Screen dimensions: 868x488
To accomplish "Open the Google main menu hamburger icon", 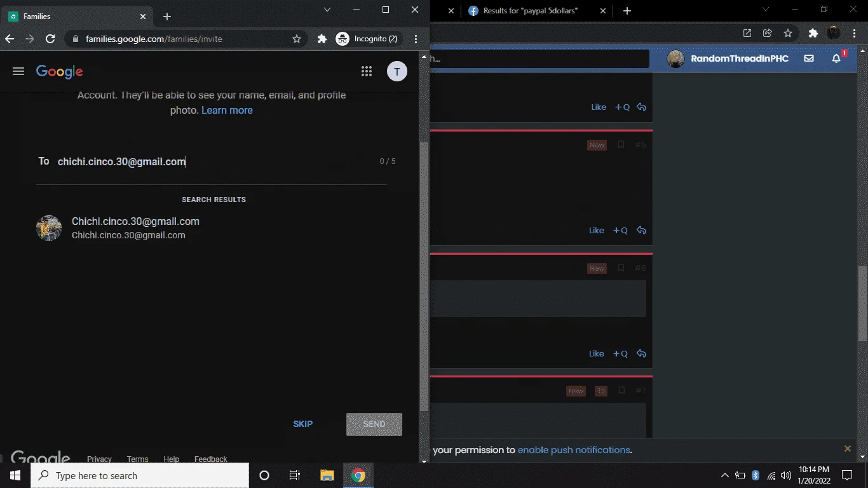I will coord(18,71).
